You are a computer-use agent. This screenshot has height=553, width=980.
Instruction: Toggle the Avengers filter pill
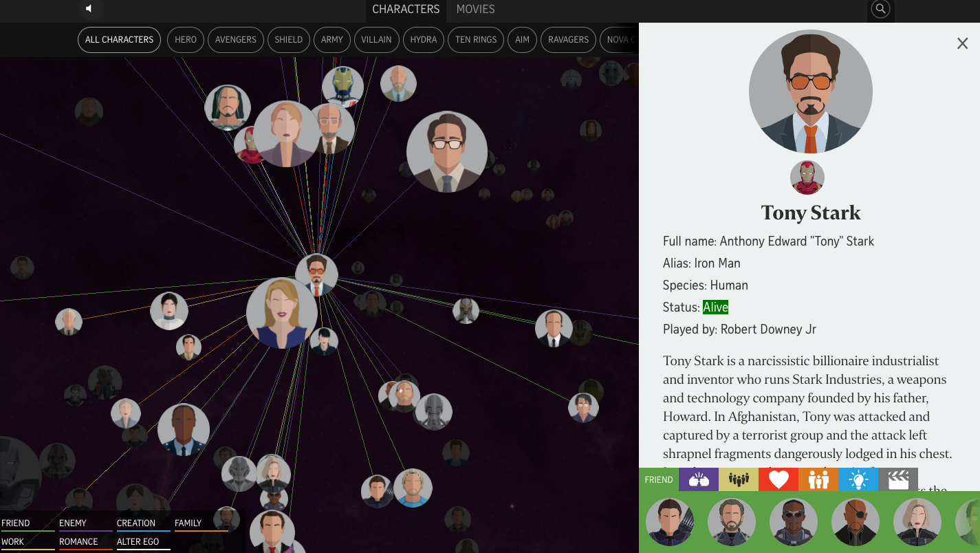pos(235,40)
